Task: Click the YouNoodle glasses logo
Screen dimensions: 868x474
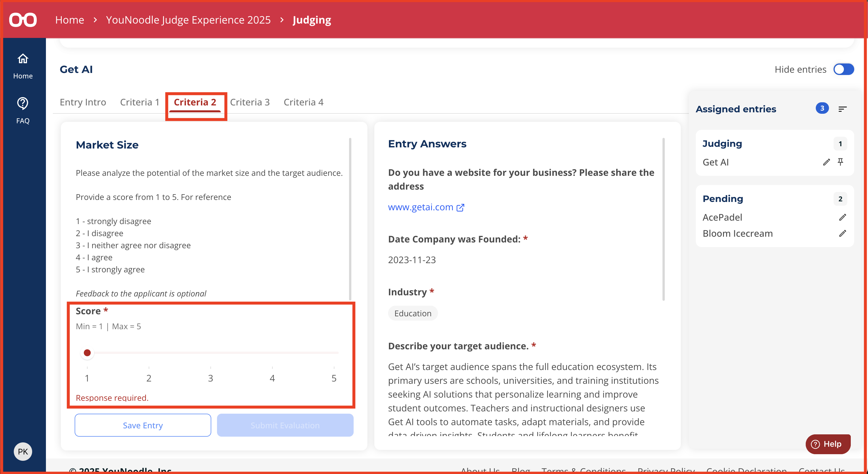Action: (x=23, y=20)
